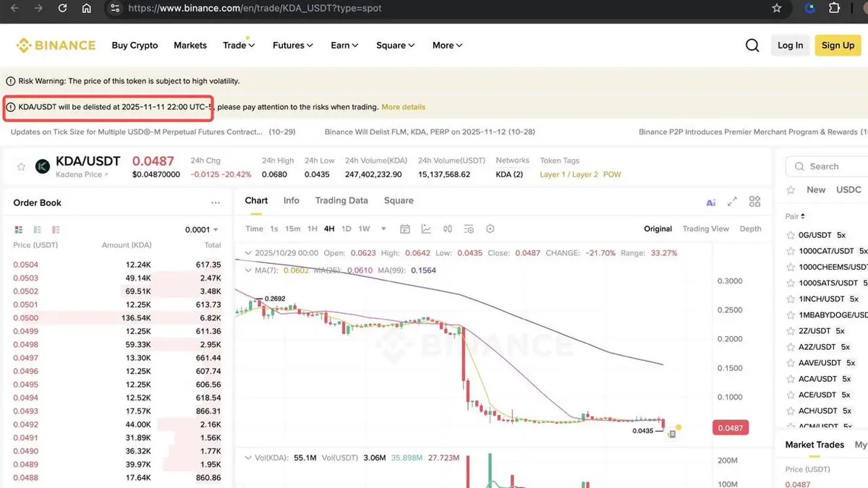Open Order Book more options dots
The height and width of the screenshot is (488, 868).
coord(216,203)
